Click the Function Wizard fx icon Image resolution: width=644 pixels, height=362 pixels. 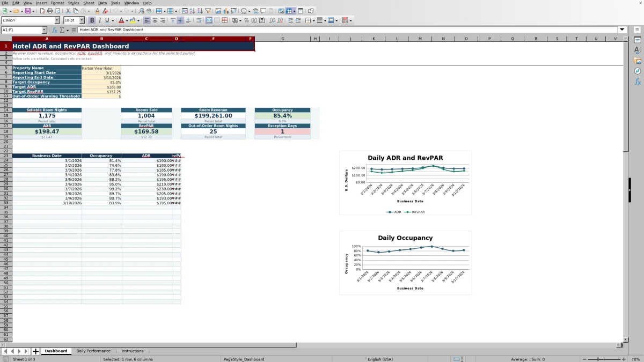(x=55, y=30)
